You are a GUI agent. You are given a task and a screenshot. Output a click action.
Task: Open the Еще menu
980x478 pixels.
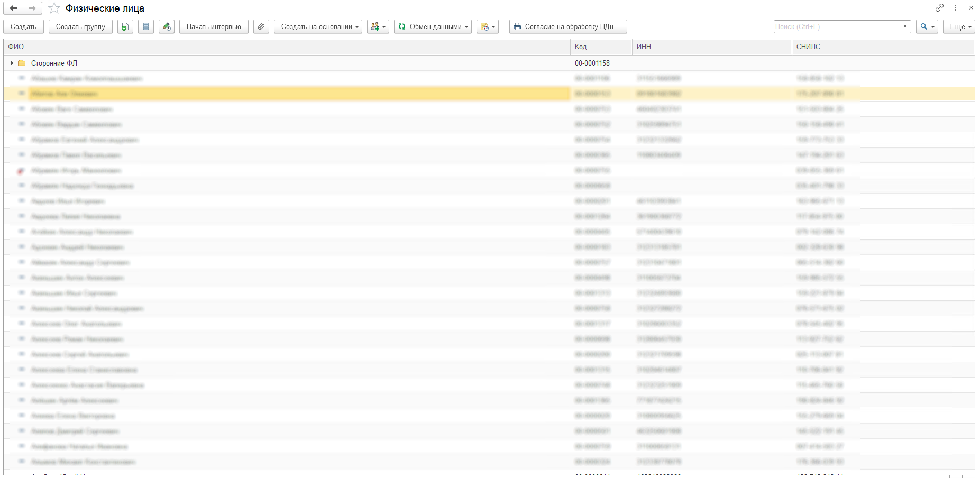959,26
